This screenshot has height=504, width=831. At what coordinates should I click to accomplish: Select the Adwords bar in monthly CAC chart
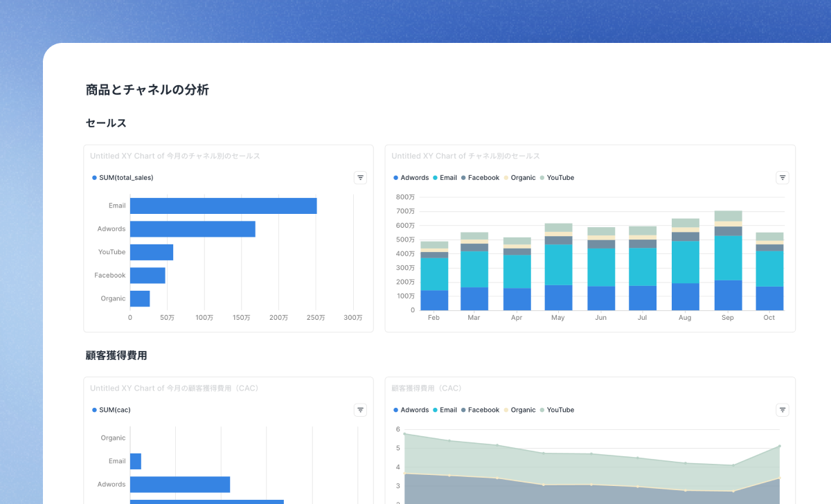click(x=180, y=485)
